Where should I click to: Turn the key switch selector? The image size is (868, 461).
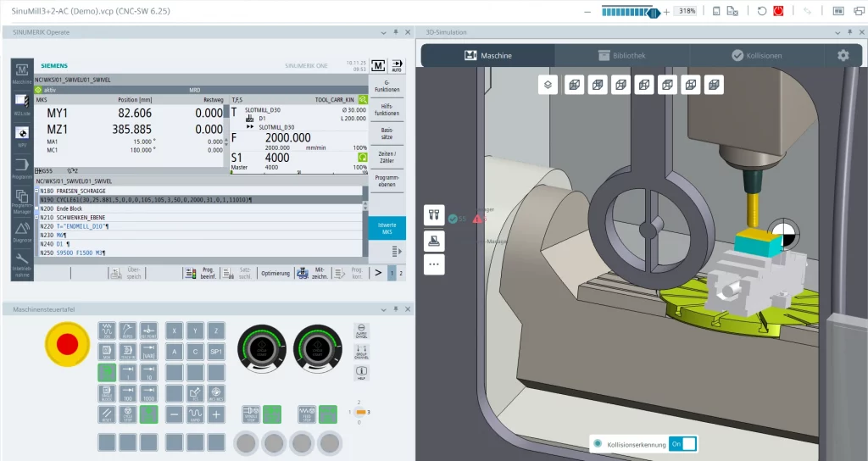coord(359,412)
